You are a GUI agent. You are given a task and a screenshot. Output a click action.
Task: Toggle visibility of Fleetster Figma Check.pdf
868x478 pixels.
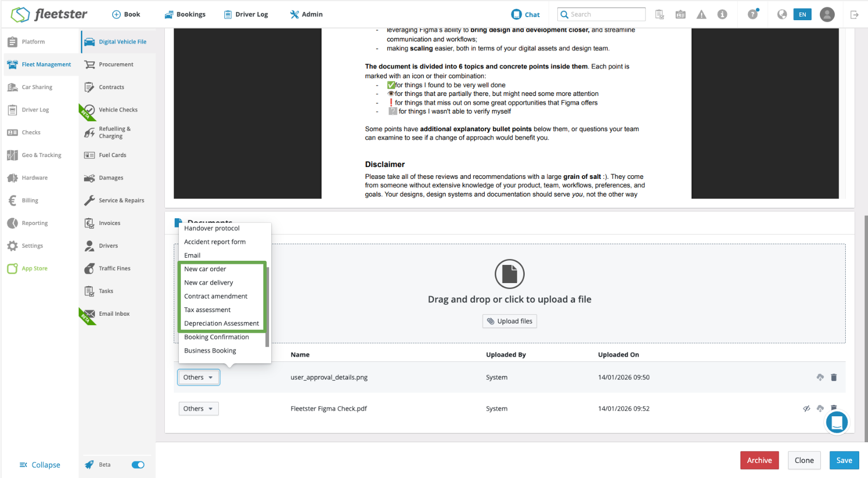[x=806, y=409]
